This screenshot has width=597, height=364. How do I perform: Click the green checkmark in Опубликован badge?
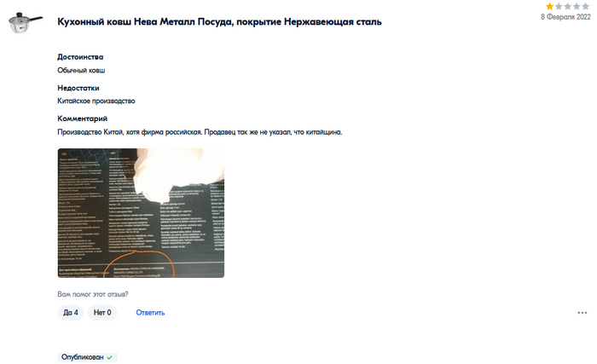110,357
